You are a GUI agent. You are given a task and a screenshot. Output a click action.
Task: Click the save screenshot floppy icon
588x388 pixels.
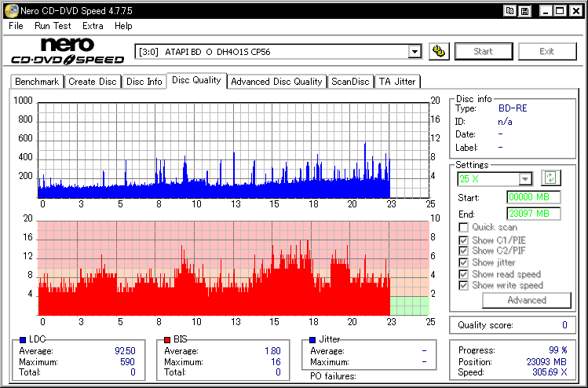pos(525,11)
